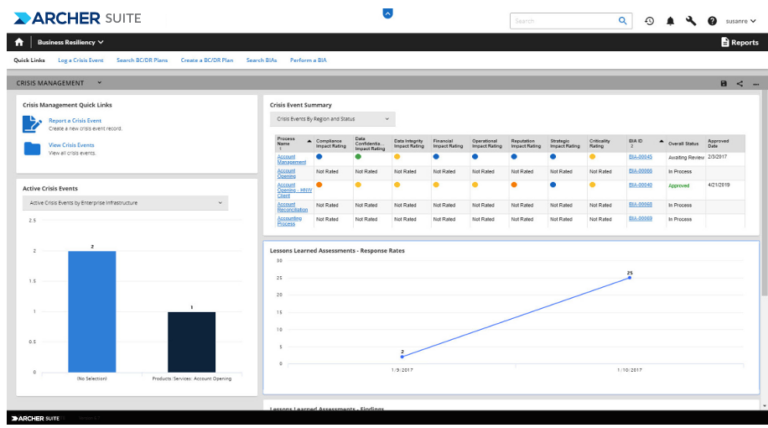Click the dashboard share icon
Image resolution: width=768 pixels, height=428 pixels.
740,84
